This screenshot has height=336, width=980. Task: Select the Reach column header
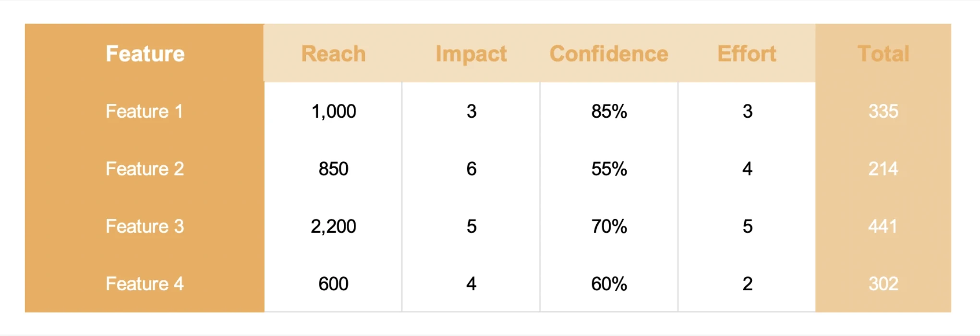pyautogui.click(x=333, y=53)
